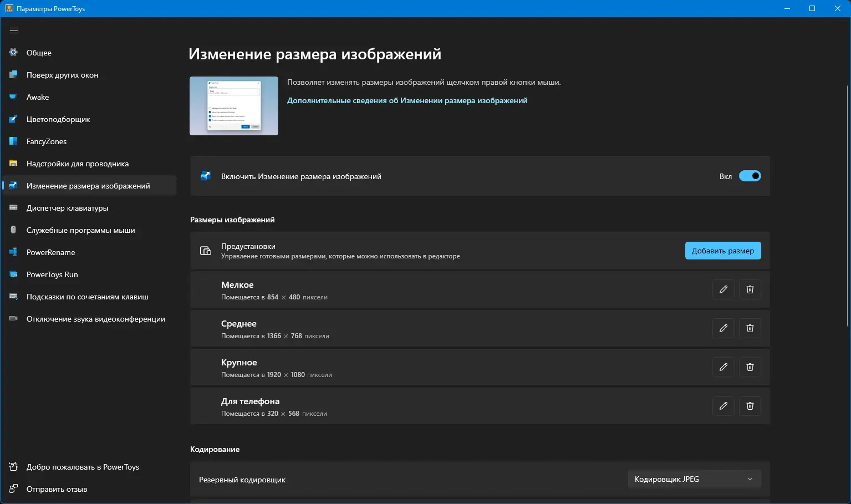Open the Кодировщик JPEG dropdown
This screenshot has height=504, width=851.
pyautogui.click(x=694, y=478)
